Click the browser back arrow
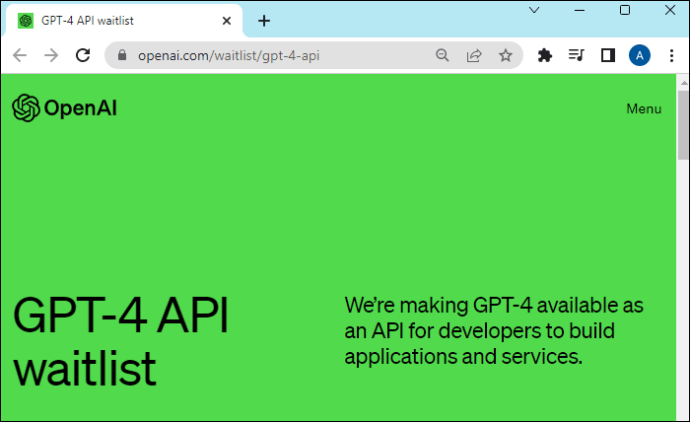690x422 pixels. (20, 55)
